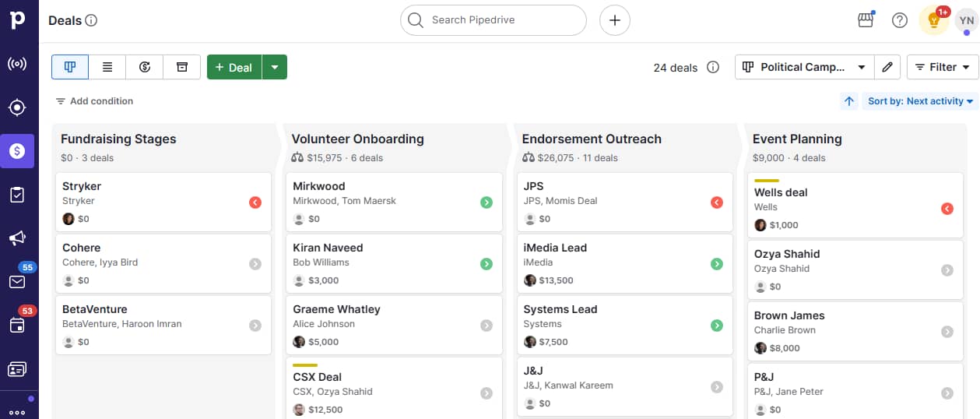Click the info icon next to Deals title
Image resolution: width=980 pixels, height=419 pixels.
tap(91, 20)
